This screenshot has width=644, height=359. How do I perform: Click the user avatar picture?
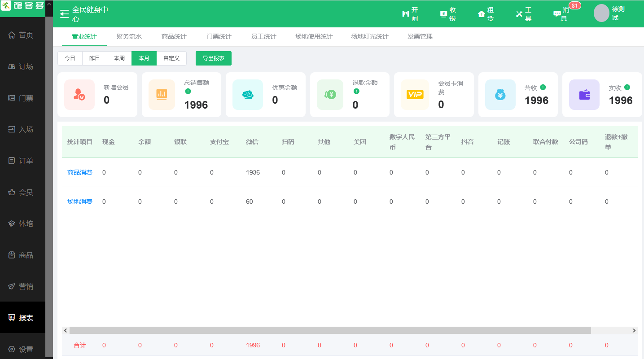[x=601, y=13]
